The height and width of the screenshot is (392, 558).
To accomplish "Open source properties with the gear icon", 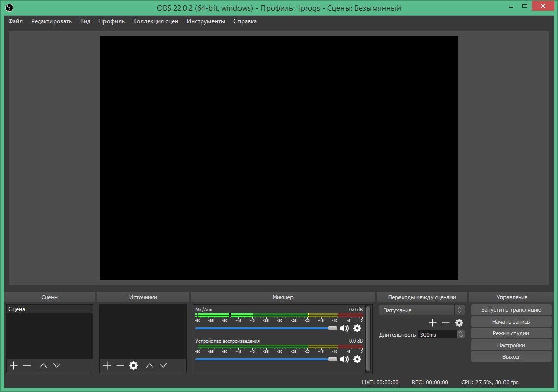I will [x=134, y=365].
